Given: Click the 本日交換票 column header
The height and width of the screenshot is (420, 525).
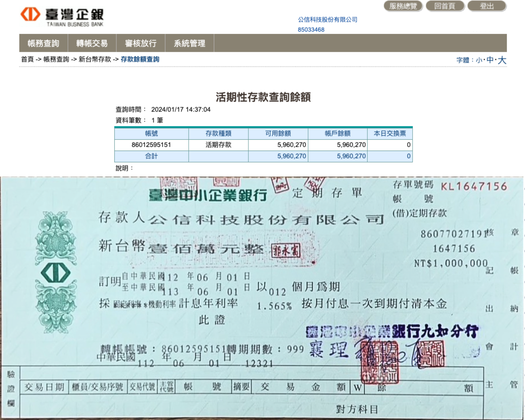Looking at the screenshot, I should [x=390, y=133].
